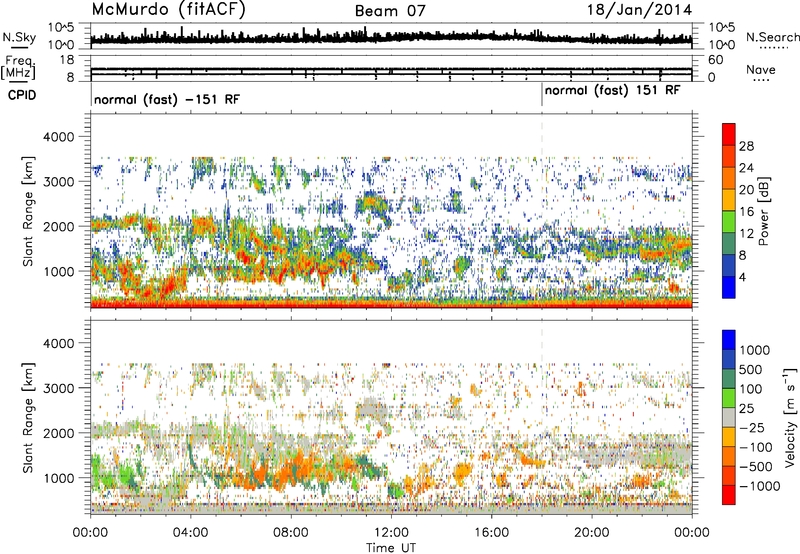Click the 12:00 time tick label
Viewport: 800px width, 554px height.
point(391,533)
